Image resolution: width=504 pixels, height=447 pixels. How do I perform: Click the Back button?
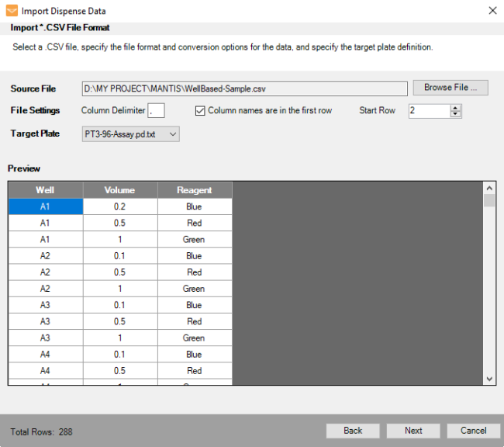(x=353, y=430)
